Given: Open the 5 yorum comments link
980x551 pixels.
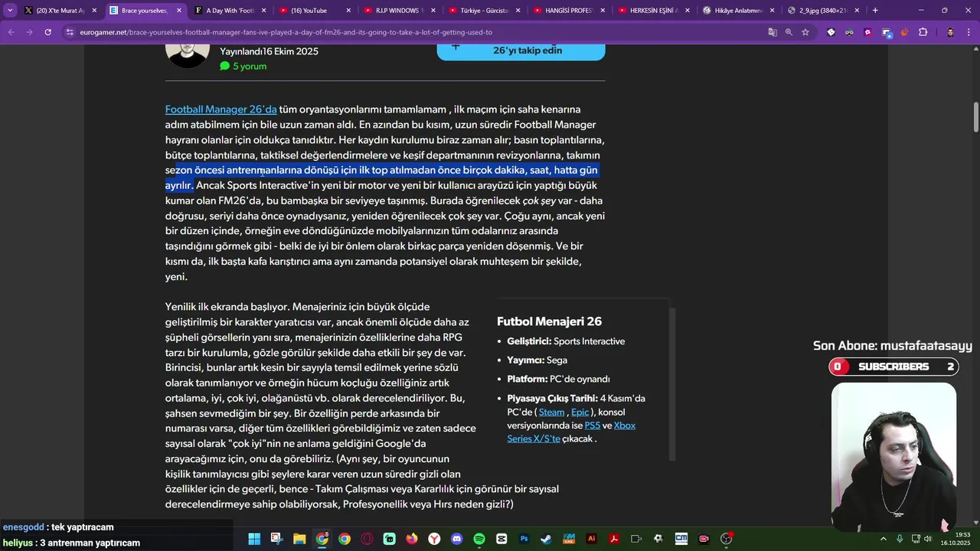Looking at the screenshot, I should click(243, 66).
